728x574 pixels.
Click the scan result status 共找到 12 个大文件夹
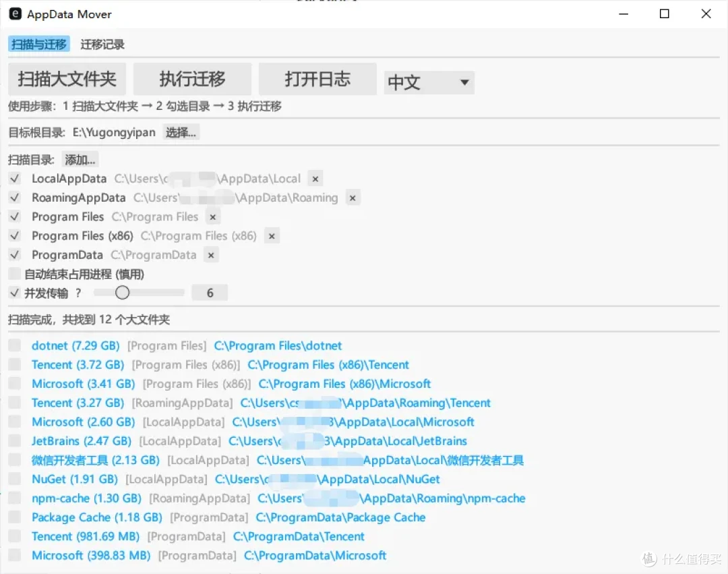tap(116, 320)
